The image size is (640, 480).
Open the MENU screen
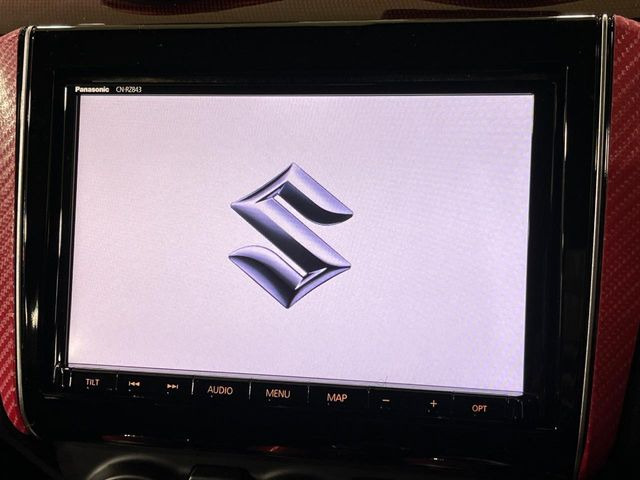(278, 394)
